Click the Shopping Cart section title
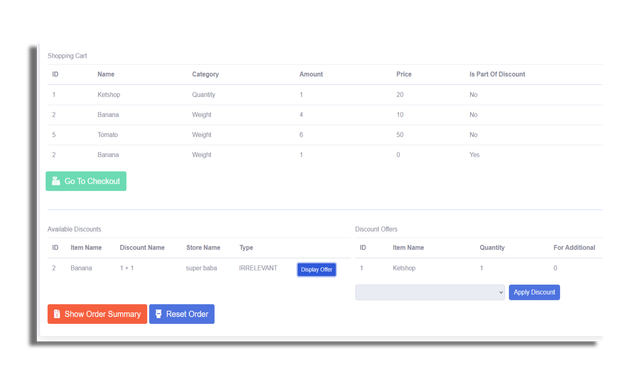The image size is (640, 384). coord(67,56)
